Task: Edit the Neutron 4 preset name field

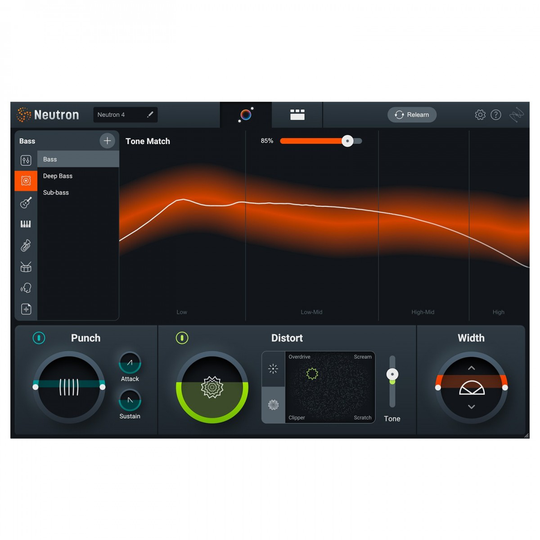Action: click(125, 115)
